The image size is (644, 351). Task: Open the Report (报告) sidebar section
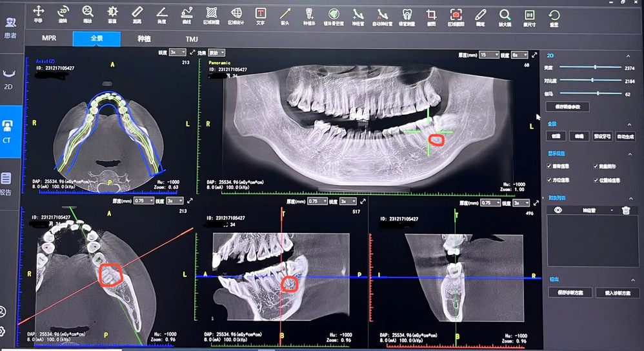6,183
